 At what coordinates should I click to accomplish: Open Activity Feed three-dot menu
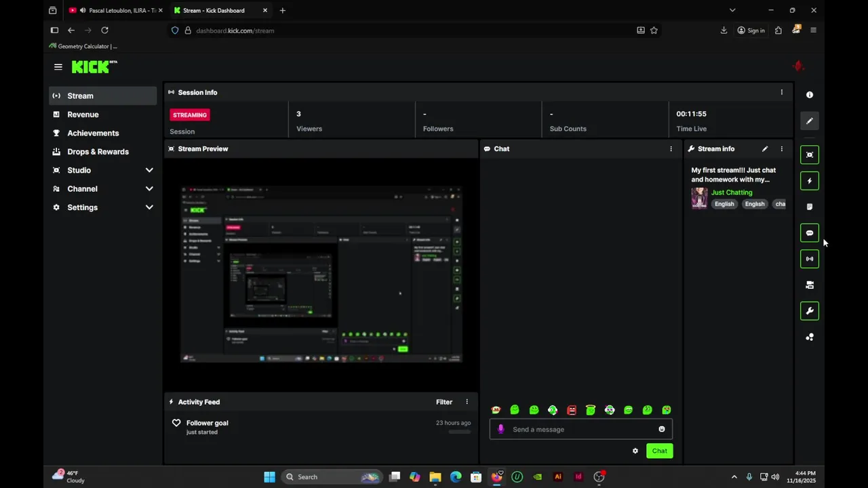coord(467,402)
